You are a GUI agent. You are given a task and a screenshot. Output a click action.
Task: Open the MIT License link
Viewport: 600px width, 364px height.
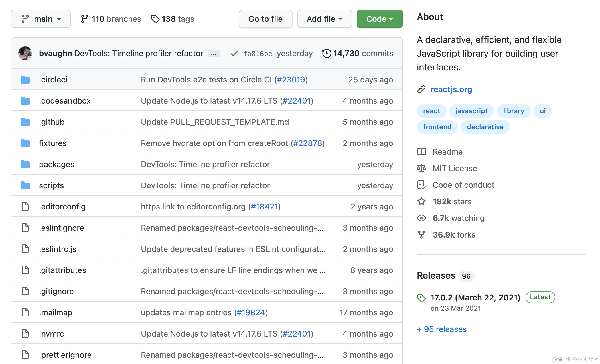(x=455, y=168)
